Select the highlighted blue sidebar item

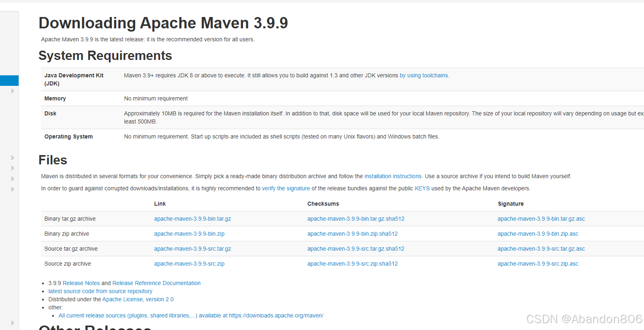[9, 80]
